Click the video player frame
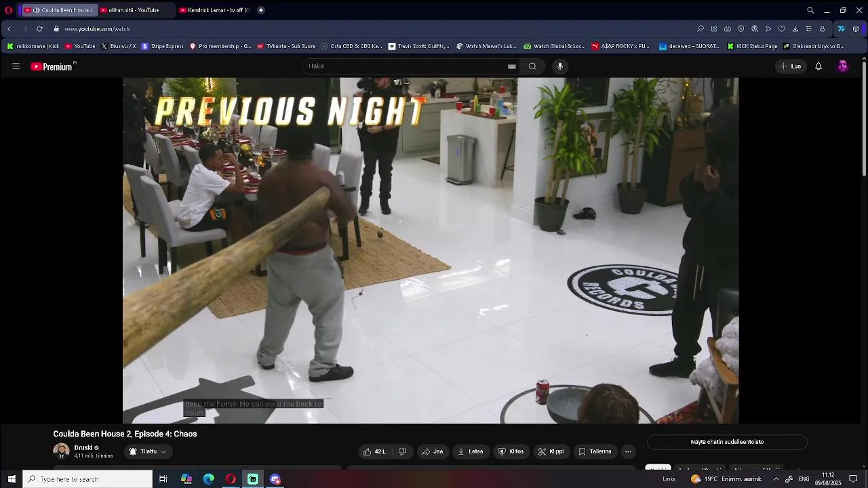 [431, 251]
